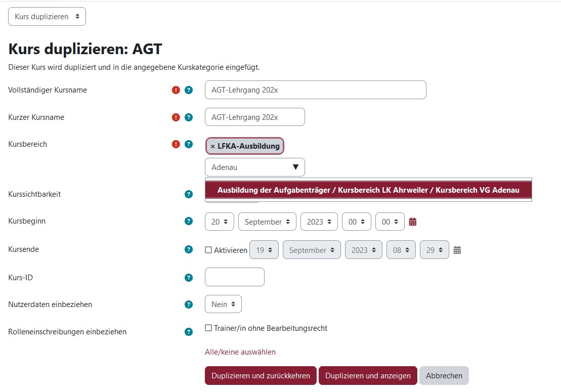Click Alle/keine auswählen link
The width and height of the screenshot is (561, 392).
[x=240, y=352]
